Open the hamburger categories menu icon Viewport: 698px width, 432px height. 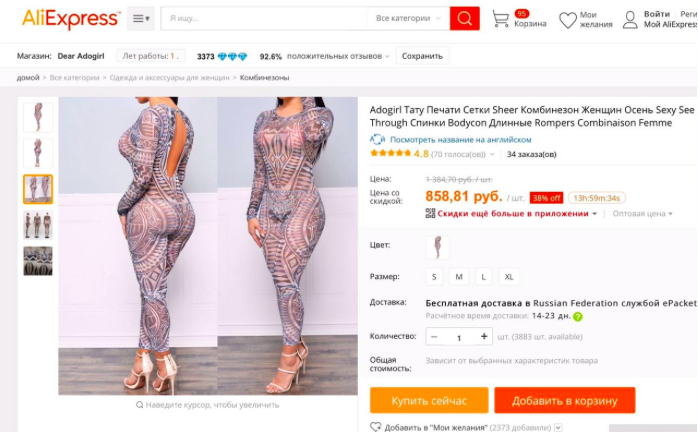click(x=141, y=18)
